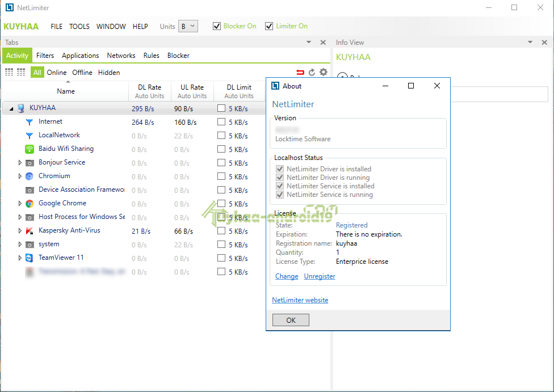Open the TOOLS menu
554x392 pixels.
[x=79, y=27]
